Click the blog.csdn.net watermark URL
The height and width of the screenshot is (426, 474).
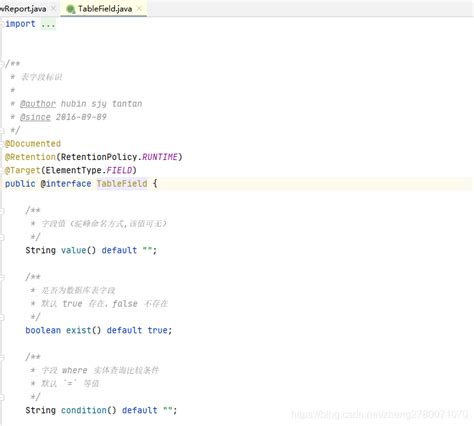(x=380, y=414)
